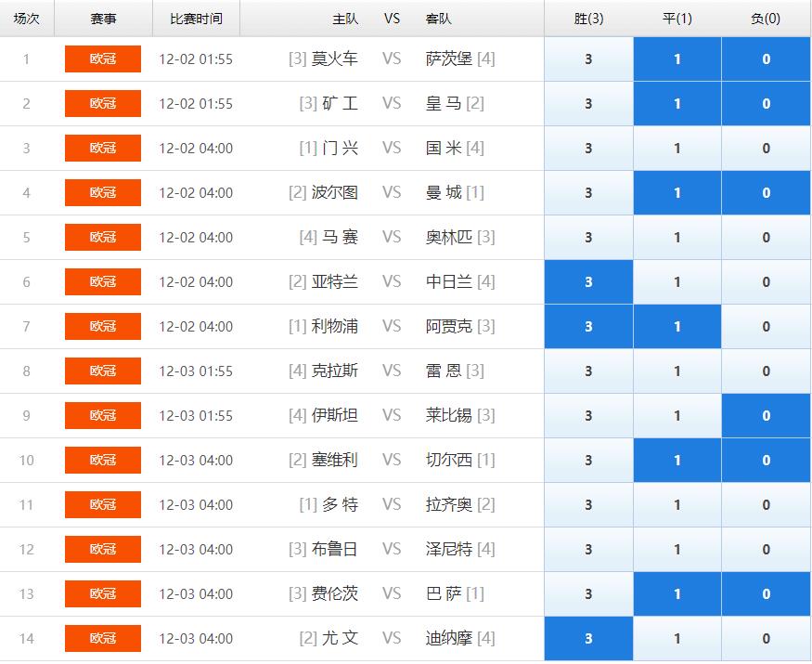Deselect draw (1) for 费伦茨 vs 巴萨
Screen dimensions: 812x664
677,594
